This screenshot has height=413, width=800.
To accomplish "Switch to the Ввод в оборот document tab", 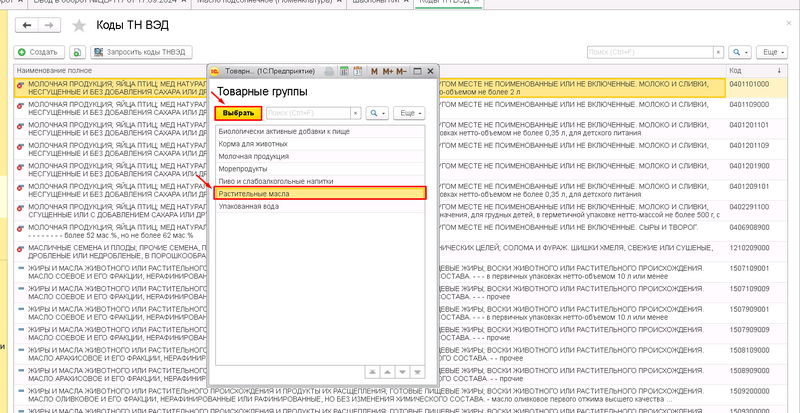I will coord(109,2).
